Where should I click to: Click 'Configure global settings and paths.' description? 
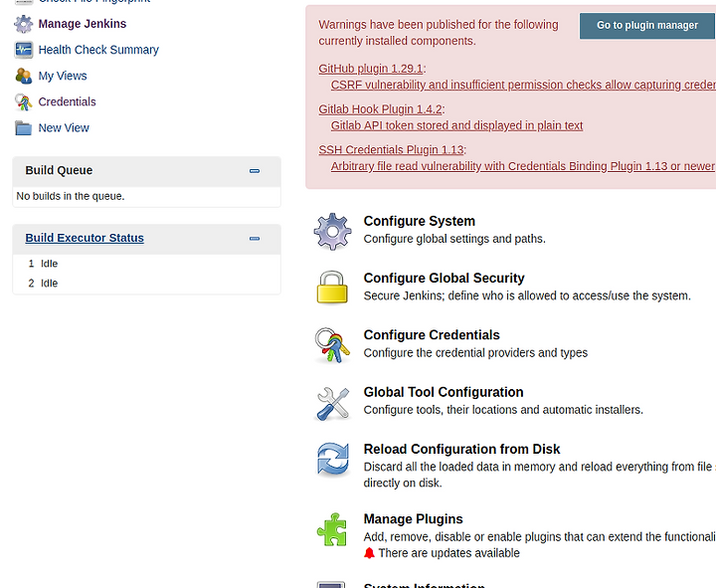(454, 239)
